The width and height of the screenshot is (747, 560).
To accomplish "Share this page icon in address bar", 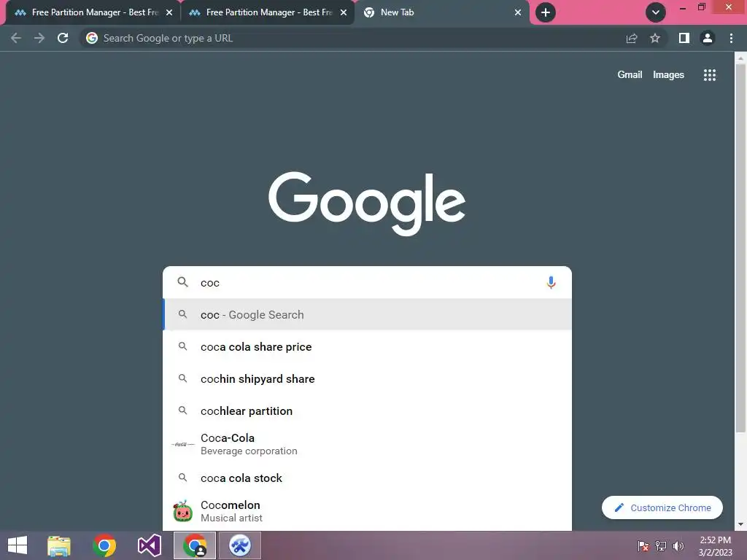I will click(x=632, y=38).
